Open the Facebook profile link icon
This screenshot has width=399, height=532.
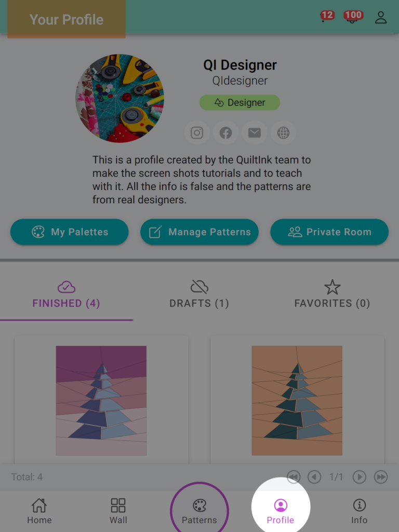[225, 132]
